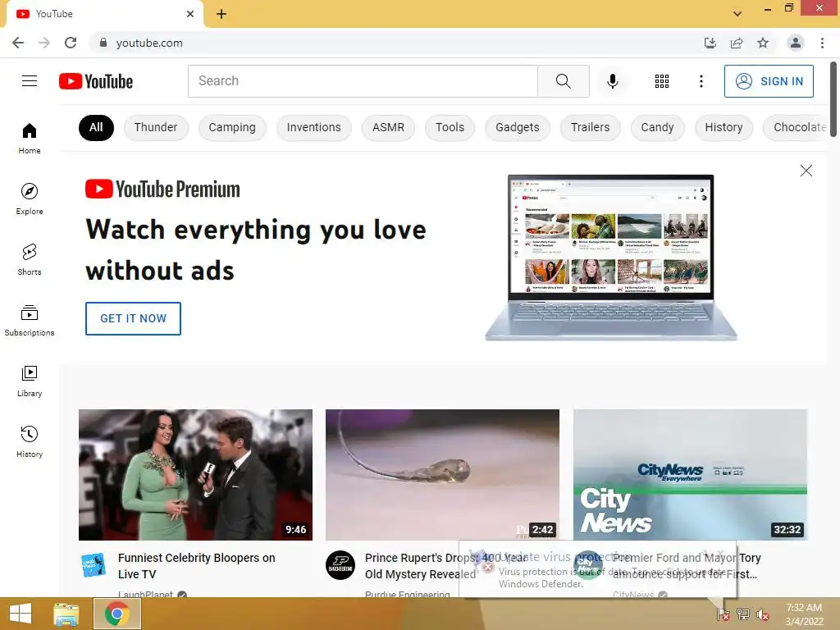Close the YouTube tab
840x630 pixels.
pos(190,14)
